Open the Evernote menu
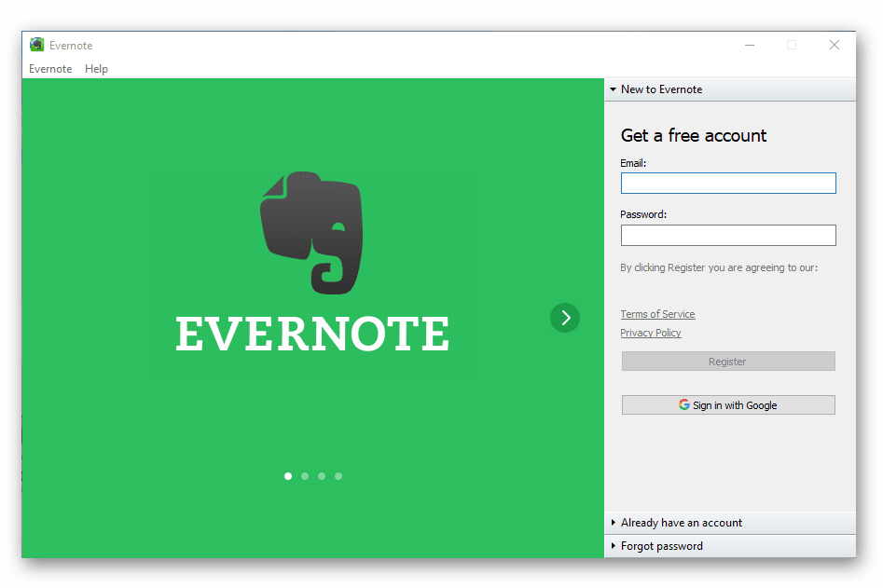Screen dimensions: 883x588 click(x=50, y=69)
